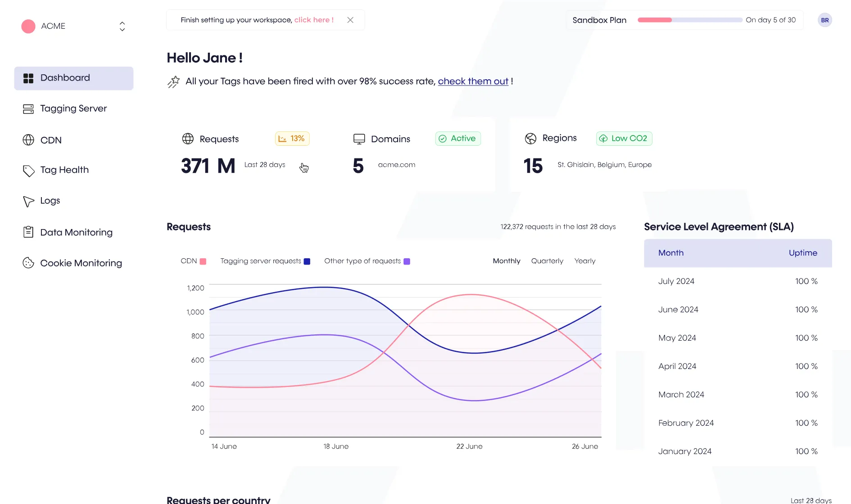Dismiss the workspace setup banner

click(350, 20)
